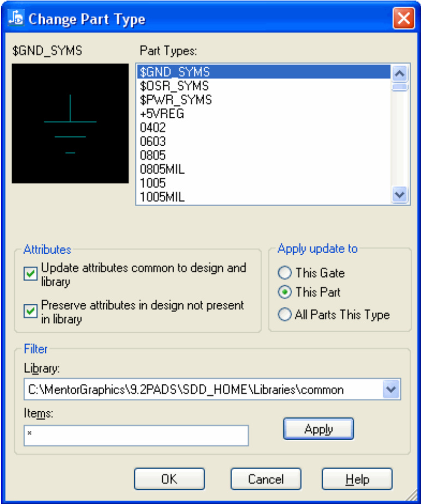Open Help for this dialog
The height and width of the screenshot is (504, 421).
tap(357, 479)
